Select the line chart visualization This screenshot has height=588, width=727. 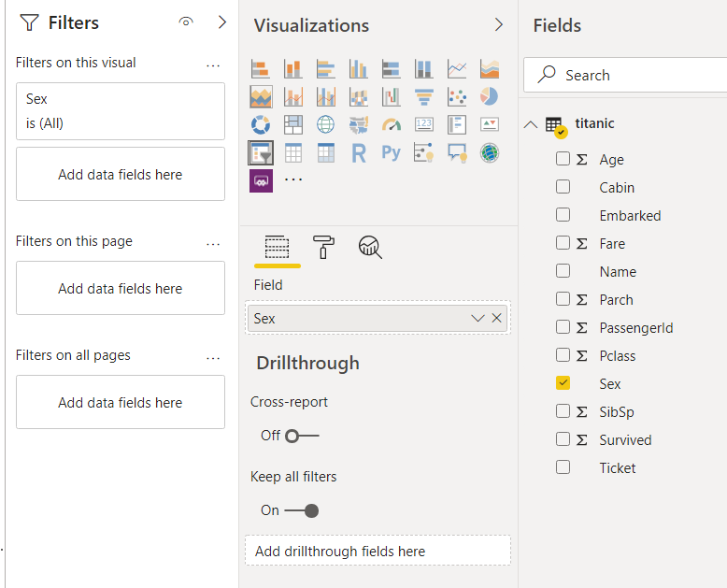457,68
